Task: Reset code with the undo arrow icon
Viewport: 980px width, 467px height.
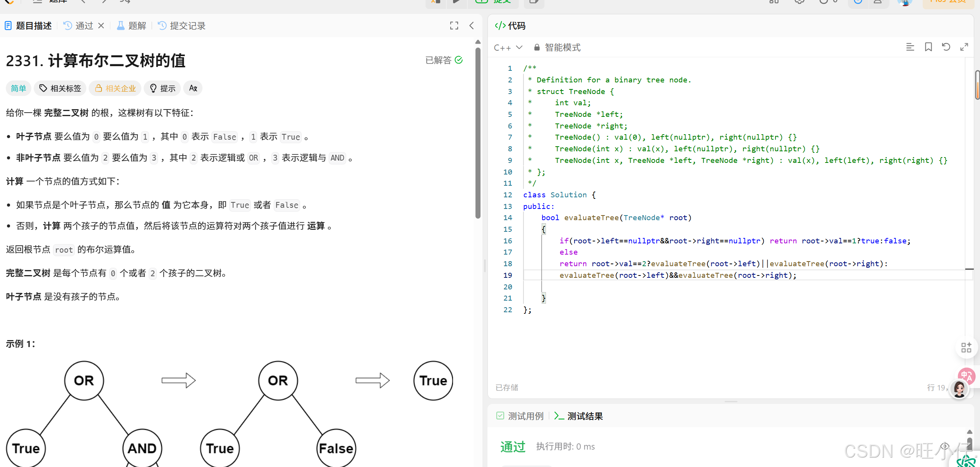Action: [946, 47]
